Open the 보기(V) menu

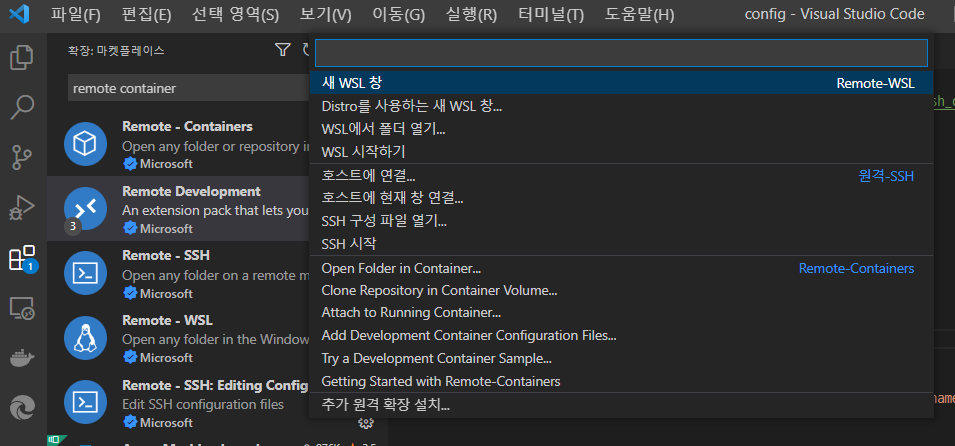click(325, 15)
